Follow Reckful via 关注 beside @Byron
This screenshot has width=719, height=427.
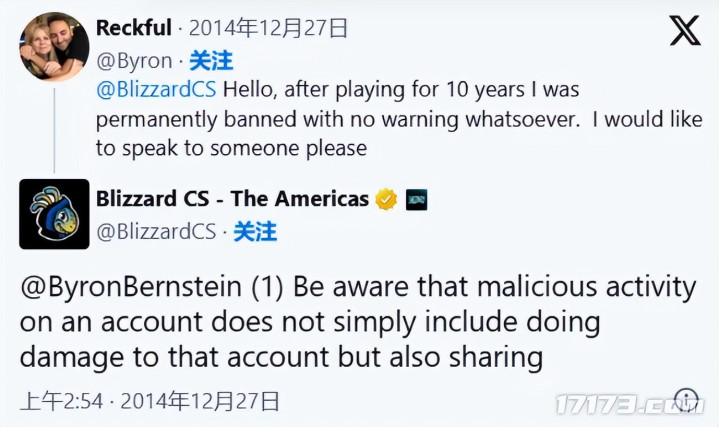[210, 60]
